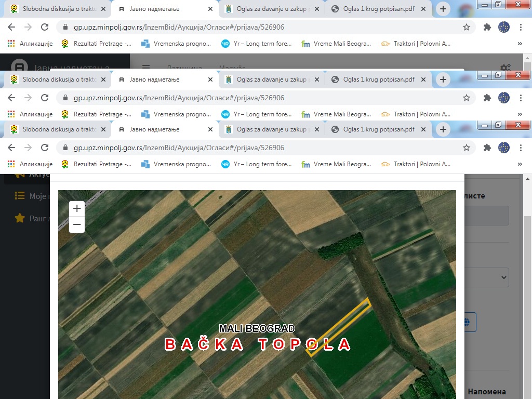The image size is (532, 399).
Task: Open Chrome three-dot menu in top browser bar
Action: (521, 27)
